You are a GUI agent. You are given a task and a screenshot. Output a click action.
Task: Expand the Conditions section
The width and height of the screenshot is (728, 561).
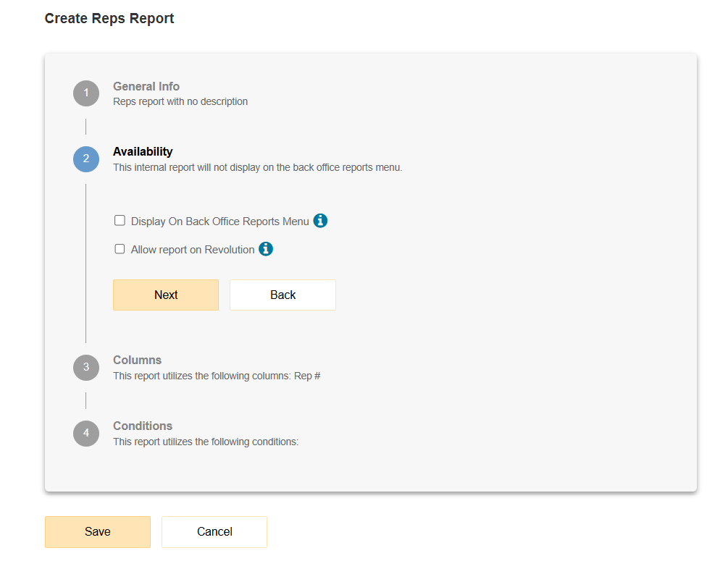pos(143,426)
